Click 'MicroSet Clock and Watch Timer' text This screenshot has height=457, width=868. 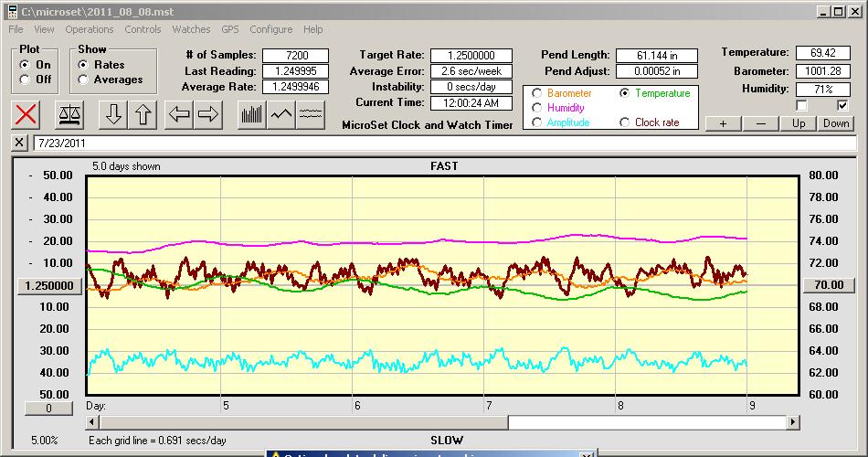(428, 125)
